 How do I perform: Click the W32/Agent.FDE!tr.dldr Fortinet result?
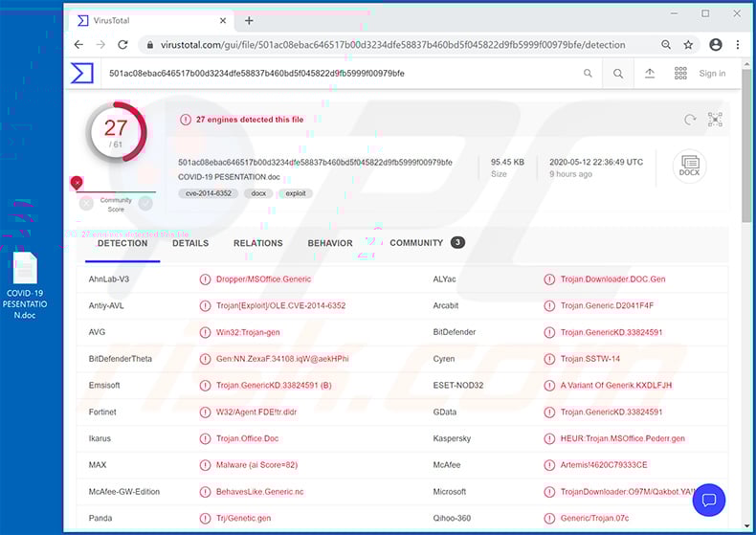(x=256, y=412)
